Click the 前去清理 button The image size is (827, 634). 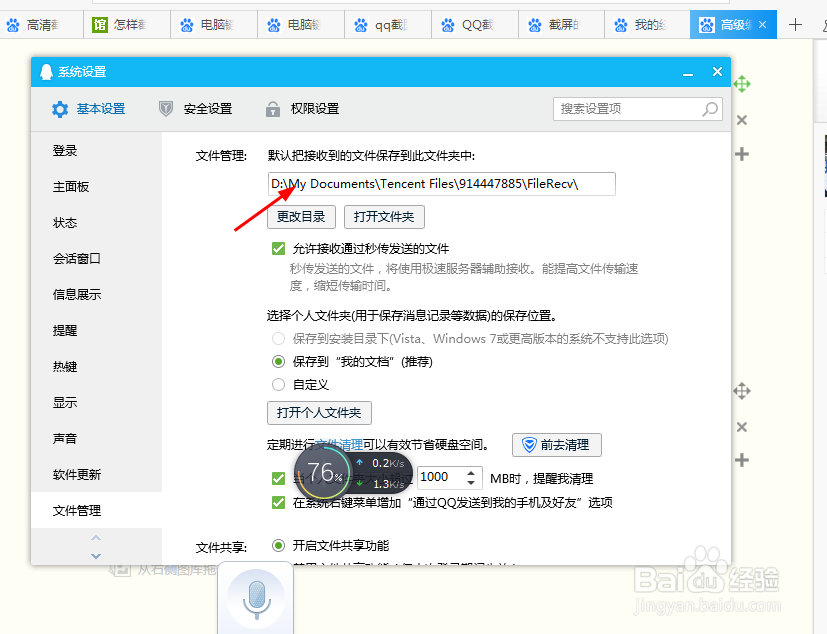pyautogui.click(x=556, y=445)
